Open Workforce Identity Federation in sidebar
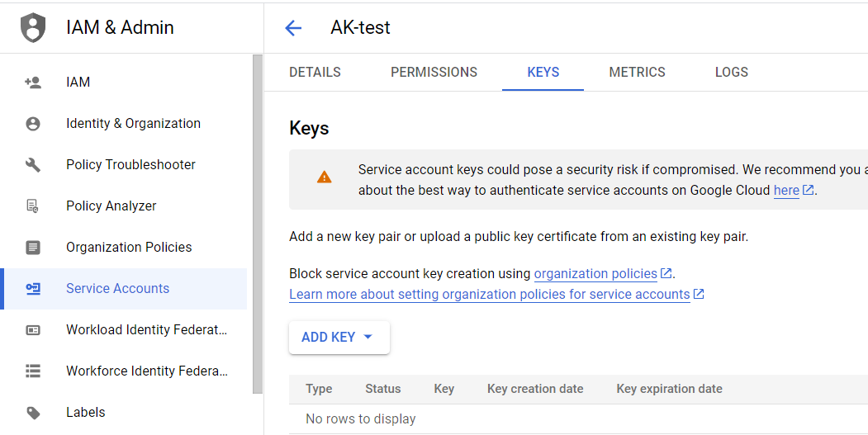 146,371
